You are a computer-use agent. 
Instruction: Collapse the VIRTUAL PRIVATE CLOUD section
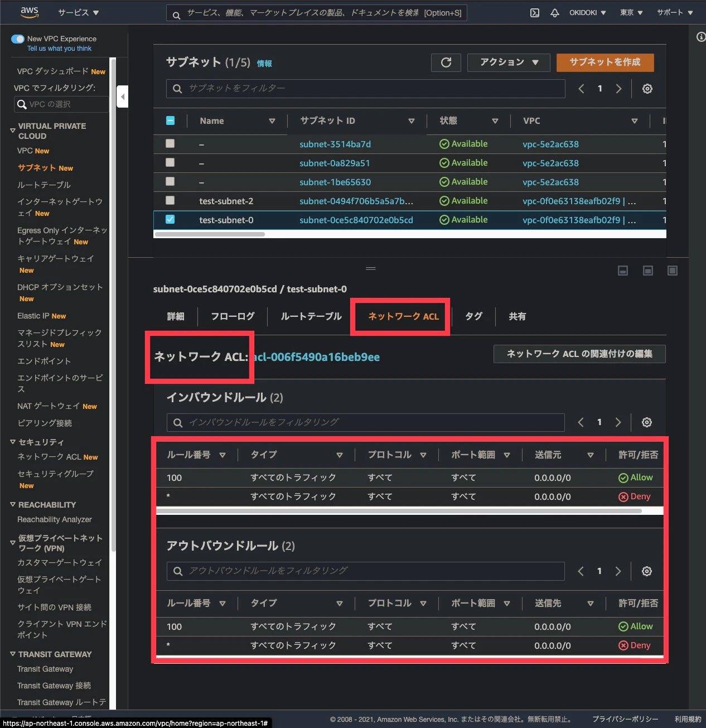tap(13, 131)
